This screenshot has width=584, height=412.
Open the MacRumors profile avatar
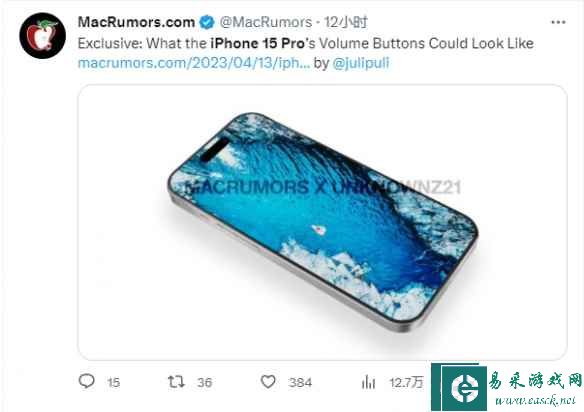pos(42,35)
